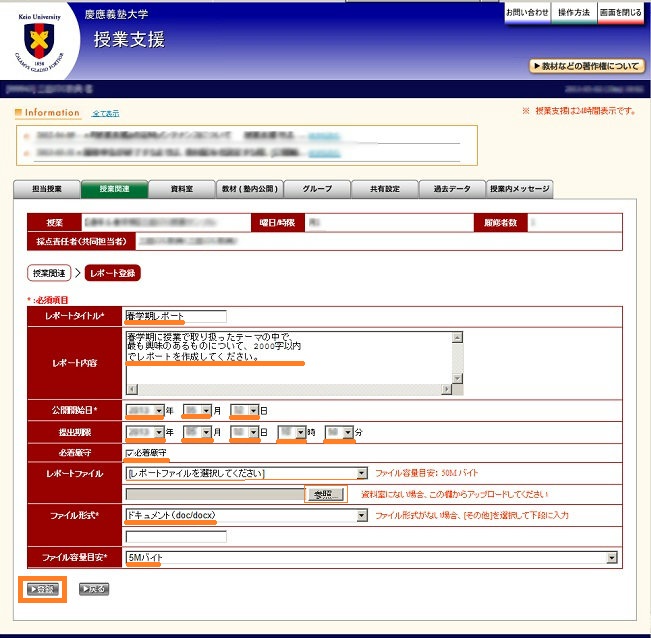The image size is (651, 638).
Task: Open the 操作方法 help page
Action: tap(574, 12)
